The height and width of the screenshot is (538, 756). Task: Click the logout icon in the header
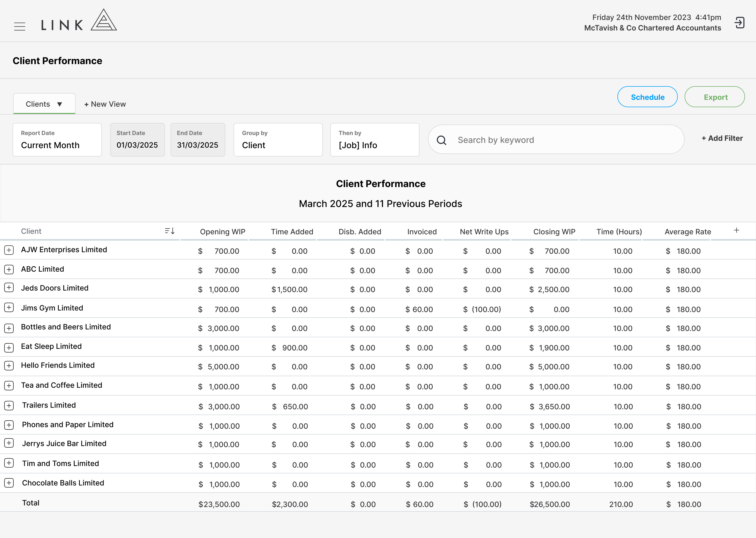[739, 23]
